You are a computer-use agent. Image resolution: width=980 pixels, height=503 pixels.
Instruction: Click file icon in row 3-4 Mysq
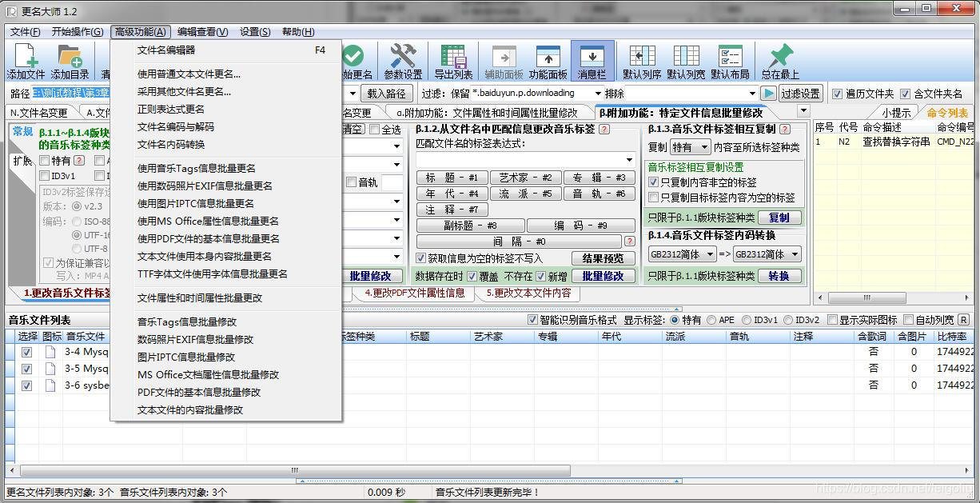pos(50,352)
